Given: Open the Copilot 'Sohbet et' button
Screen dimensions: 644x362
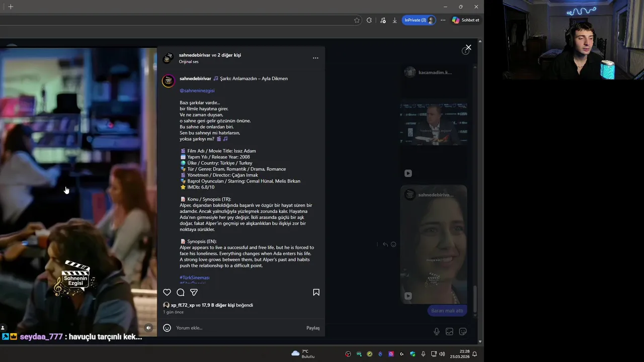Looking at the screenshot, I should [465, 20].
